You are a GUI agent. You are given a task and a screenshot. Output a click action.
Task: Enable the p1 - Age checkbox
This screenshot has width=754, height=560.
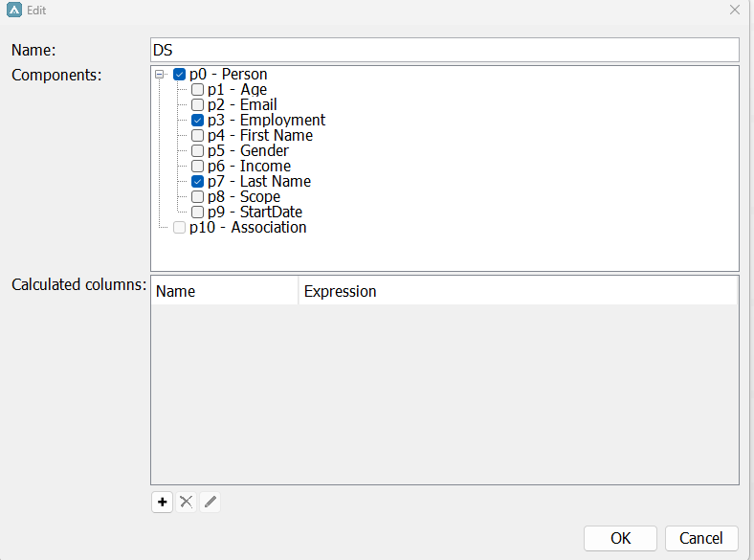click(197, 90)
